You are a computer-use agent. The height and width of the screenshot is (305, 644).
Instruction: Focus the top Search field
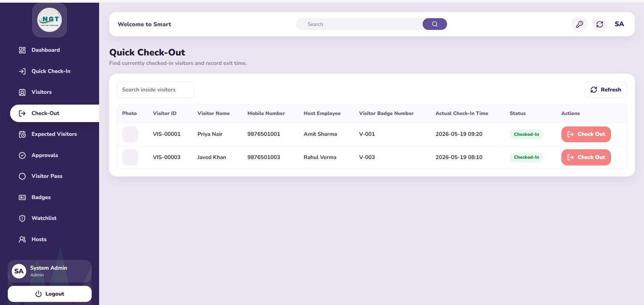pyautogui.click(x=359, y=24)
